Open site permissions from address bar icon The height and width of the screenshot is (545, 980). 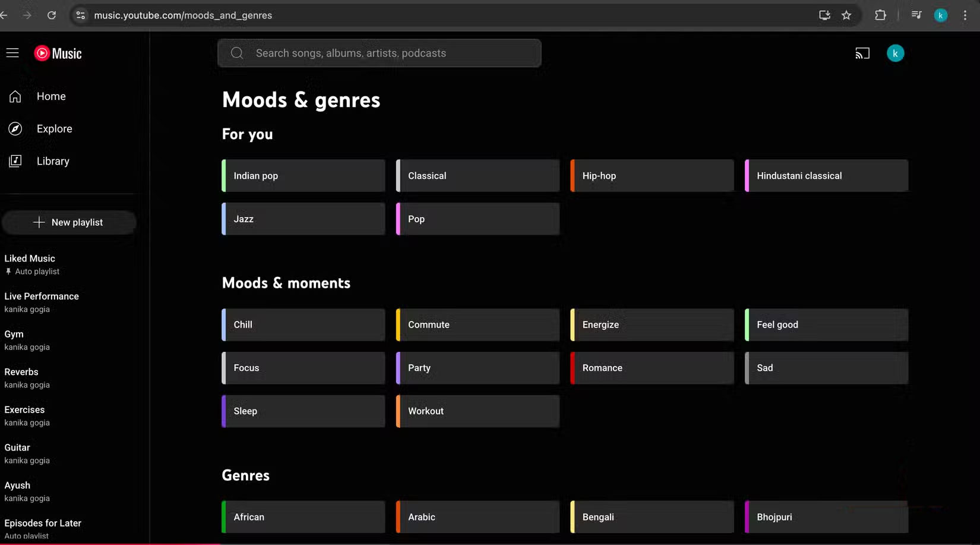pyautogui.click(x=80, y=15)
